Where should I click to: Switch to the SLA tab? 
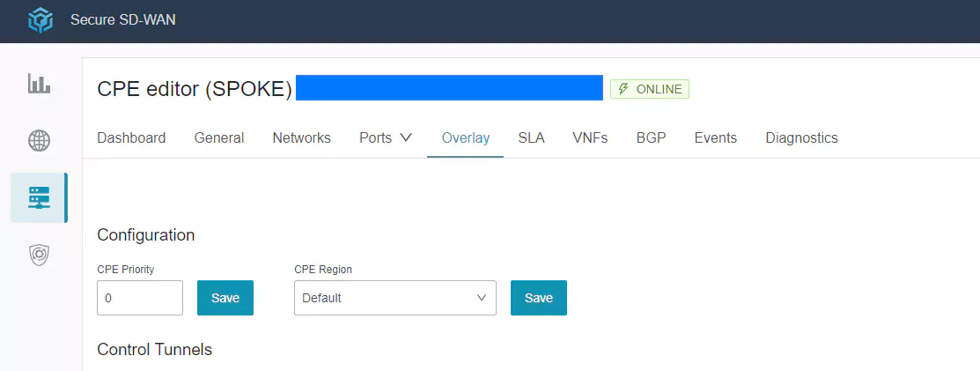[x=531, y=137]
